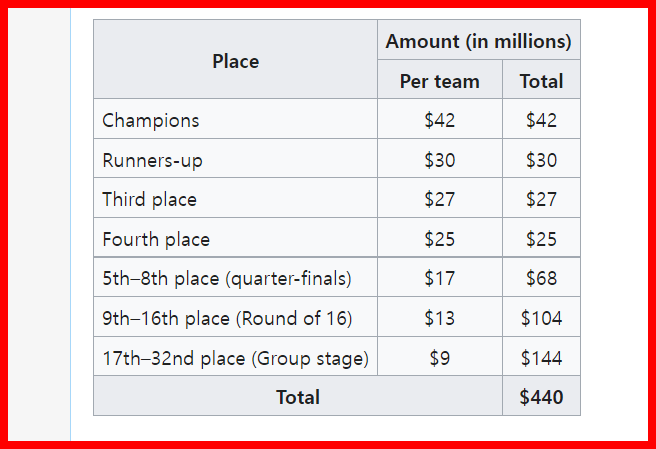Select the $9 per team amount

(x=439, y=358)
